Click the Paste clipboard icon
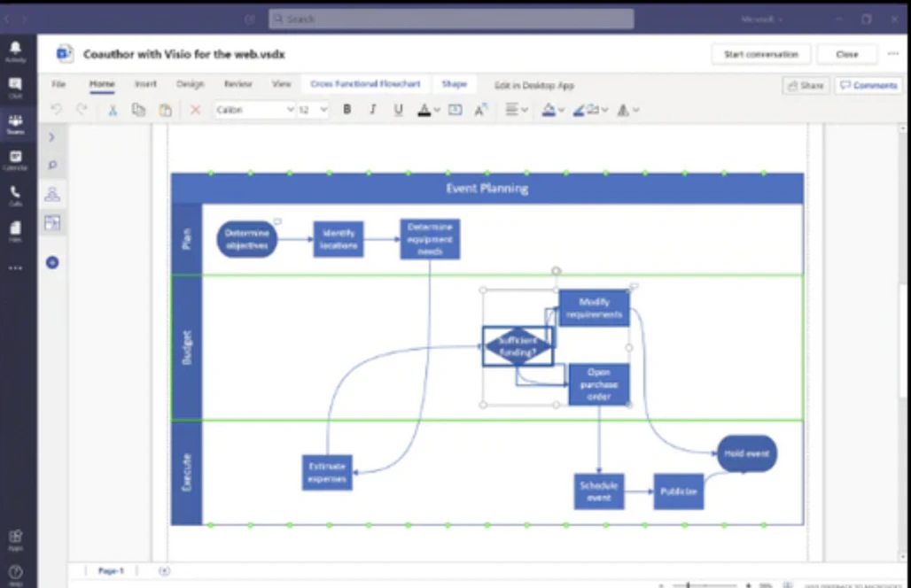Viewport: 911px width, 588px height. pyautogui.click(x=165, y=110)
